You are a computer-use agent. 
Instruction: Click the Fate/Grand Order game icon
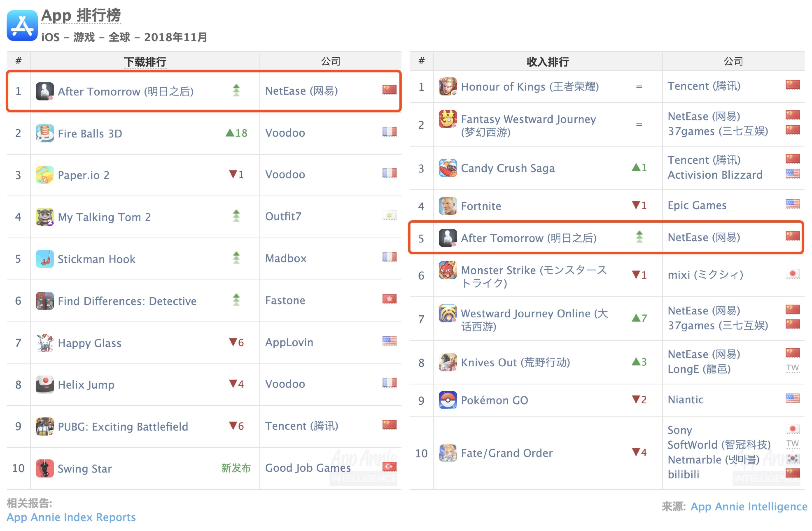coord(448,453)
